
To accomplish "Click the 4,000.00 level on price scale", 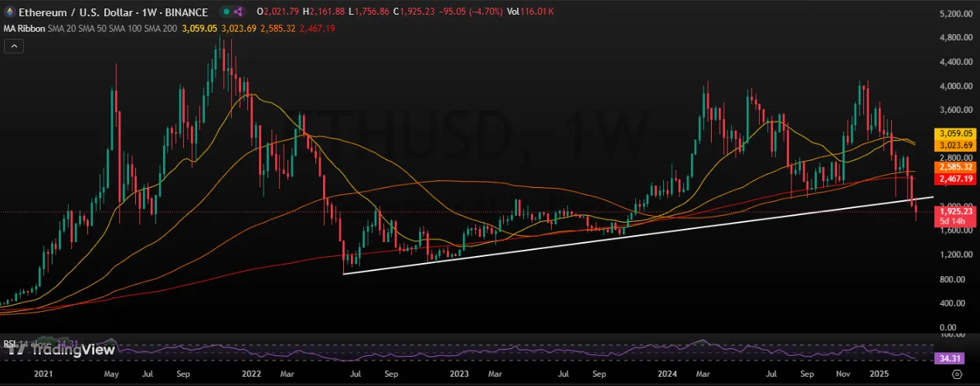I will click(954, 86).
